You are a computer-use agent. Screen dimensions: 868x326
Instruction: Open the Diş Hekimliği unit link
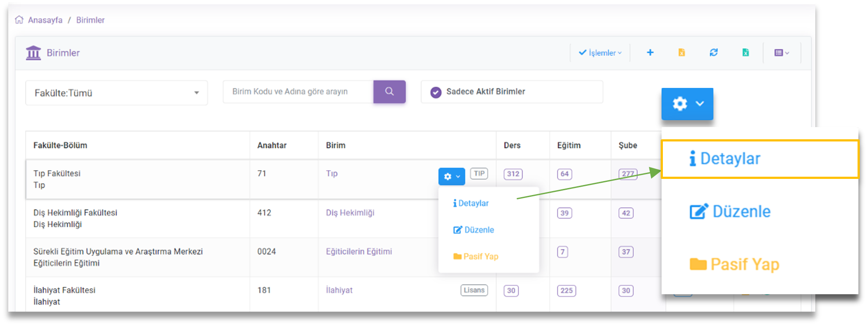tap(350, 213)
